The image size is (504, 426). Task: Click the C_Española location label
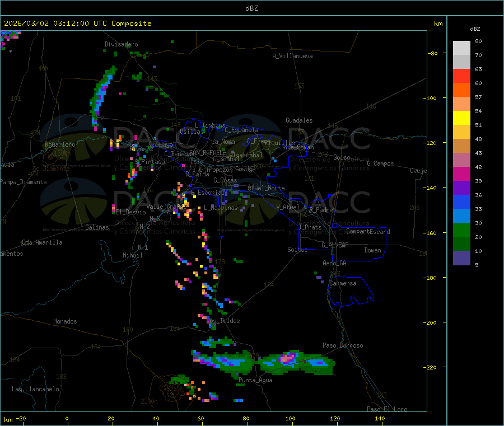241,130
